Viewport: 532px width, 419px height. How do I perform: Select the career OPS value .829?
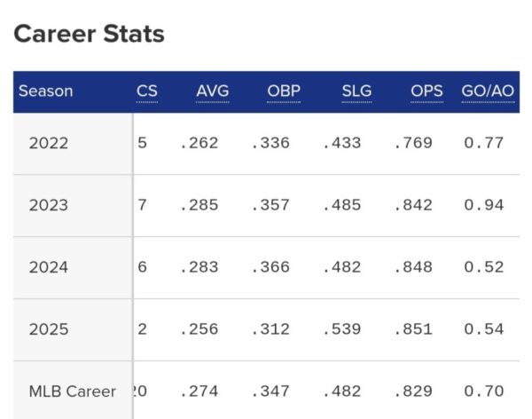(413, 391)
